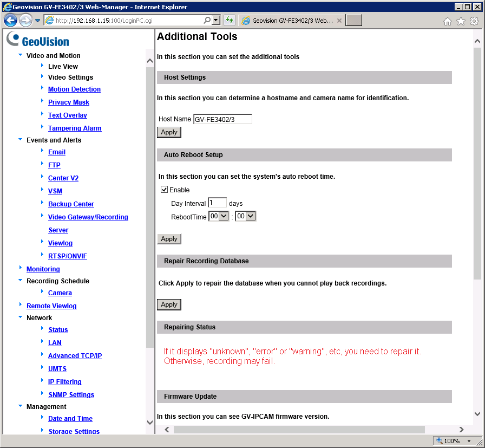Open the VSM link
This screenshot has height=448, width=485.
pos(55,191)
